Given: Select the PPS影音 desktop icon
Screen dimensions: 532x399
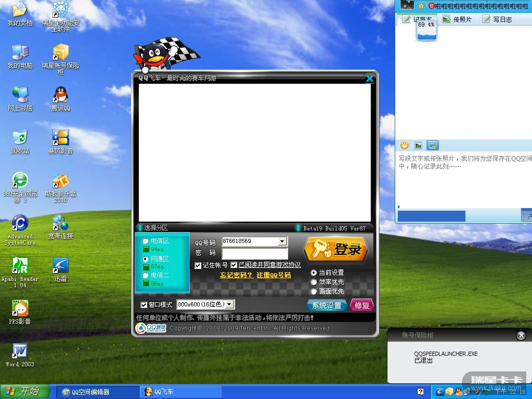Looking at the screenshot, I should (x=20, y=312).
